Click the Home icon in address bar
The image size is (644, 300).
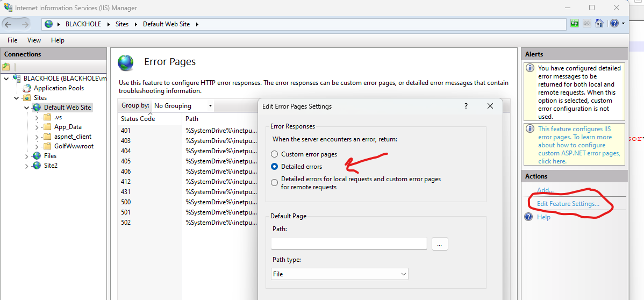tap(599, 24)
